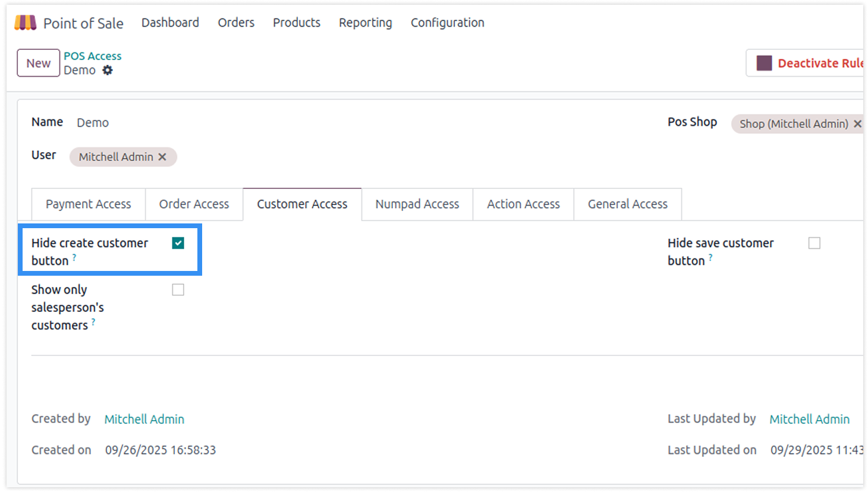Uncheck Hide create customer button checkbox
The height and width of the screenshot is (492, 868).
coord(178,243)
